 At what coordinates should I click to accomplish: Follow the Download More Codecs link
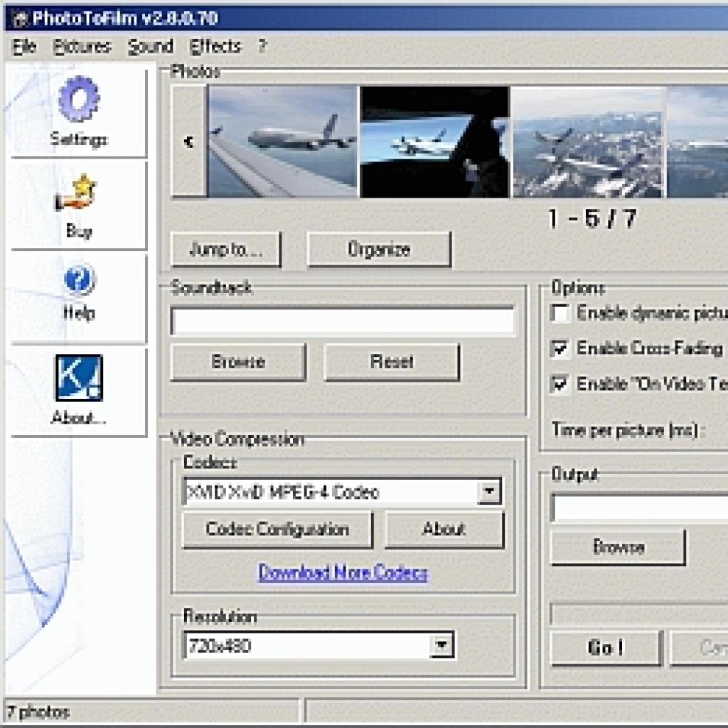click(x=343, y=572)
